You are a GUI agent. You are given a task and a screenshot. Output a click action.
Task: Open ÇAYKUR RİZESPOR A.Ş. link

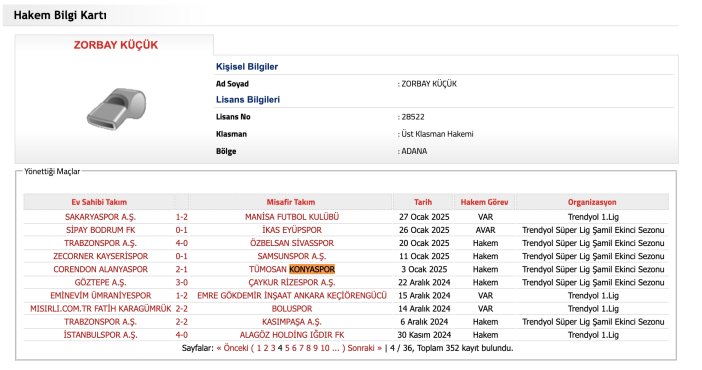coord(292,282)
